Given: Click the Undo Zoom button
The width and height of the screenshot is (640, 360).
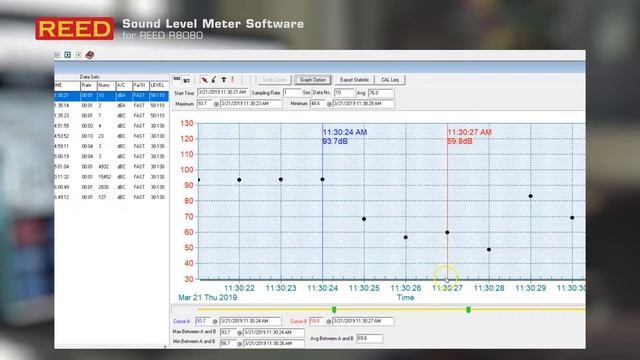Looking at the screenshot, I should point(274,80).
